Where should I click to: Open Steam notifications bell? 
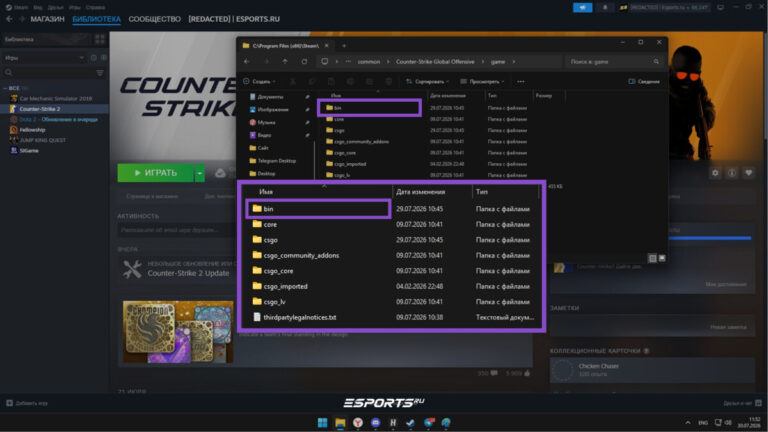tap(605, 7)
